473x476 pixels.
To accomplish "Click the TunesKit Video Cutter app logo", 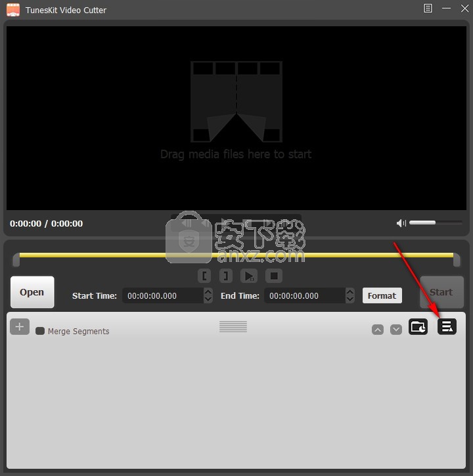I will (13, 10).
